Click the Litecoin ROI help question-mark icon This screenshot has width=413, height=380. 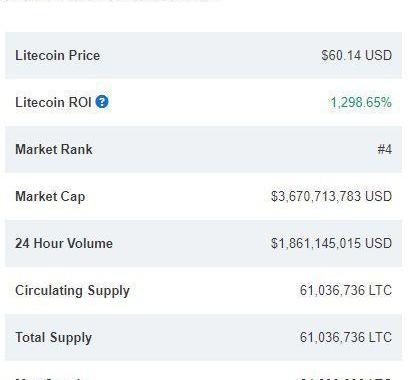tap(102, 102)
